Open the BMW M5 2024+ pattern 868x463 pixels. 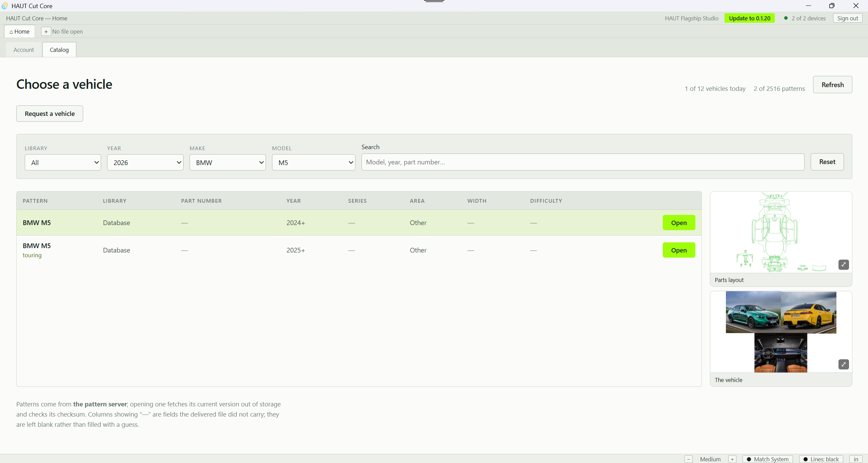[x=679, y=223]
